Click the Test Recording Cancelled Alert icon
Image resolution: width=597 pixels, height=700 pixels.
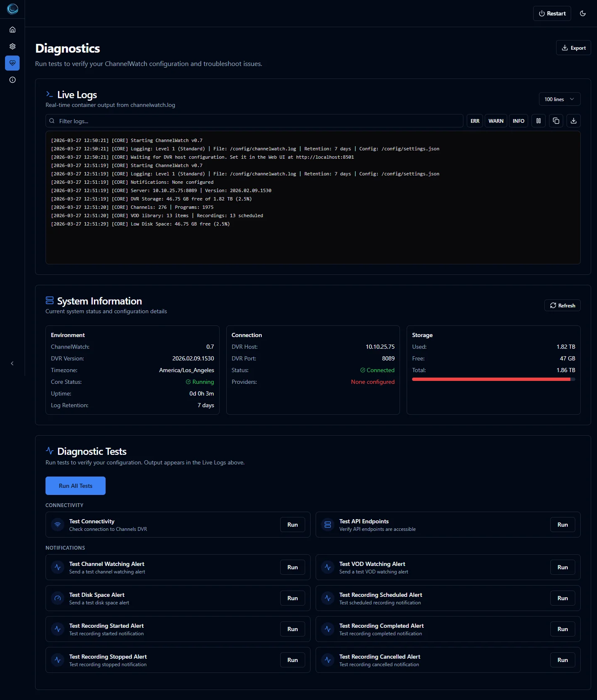click(328, 660)
